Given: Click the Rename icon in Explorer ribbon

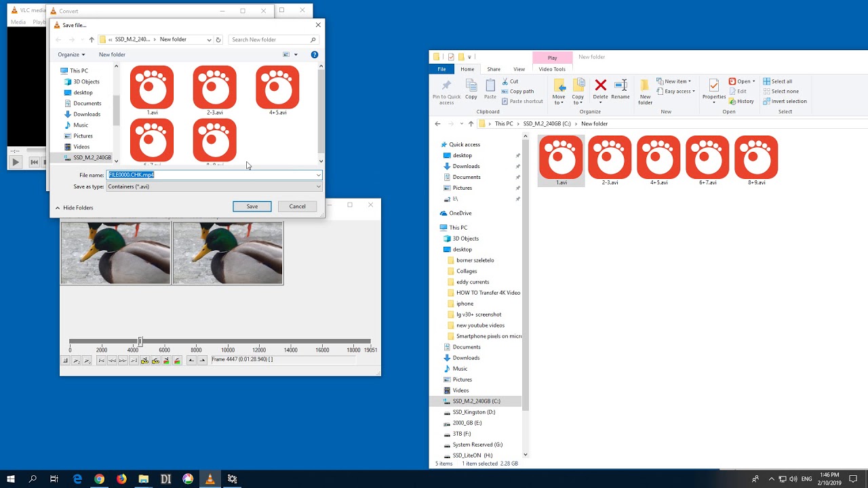Looking at the screenshot, I should (620, 89).
